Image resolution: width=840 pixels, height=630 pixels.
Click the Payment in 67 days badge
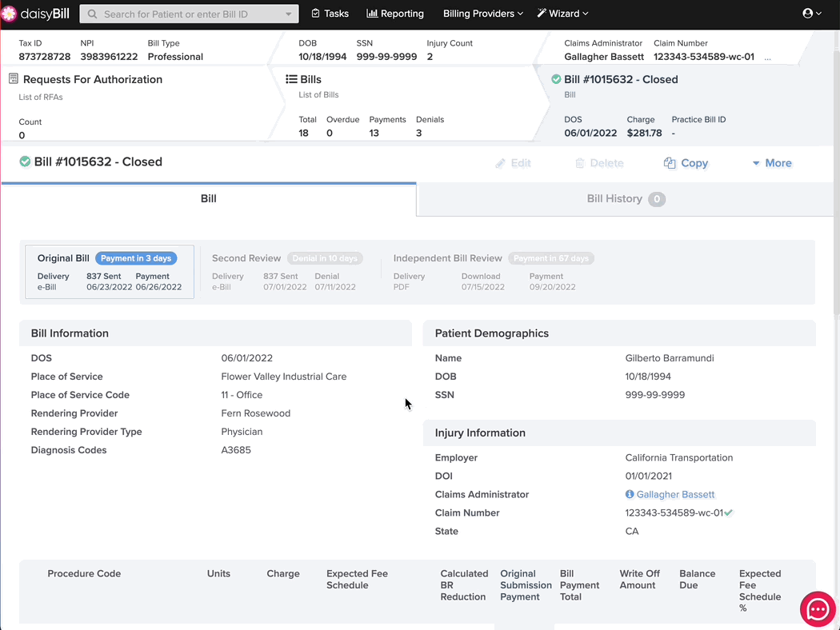tap(550, 258)
